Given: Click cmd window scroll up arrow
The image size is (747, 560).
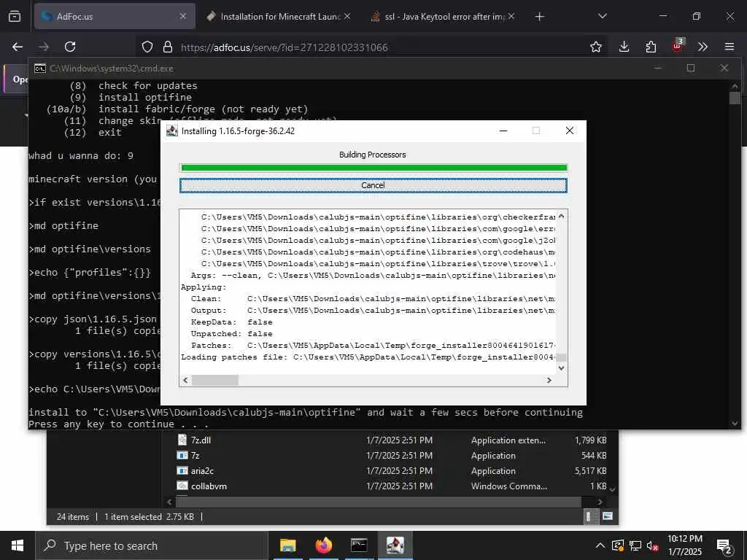Looking at the screenshot, I should tap(735, 86).
